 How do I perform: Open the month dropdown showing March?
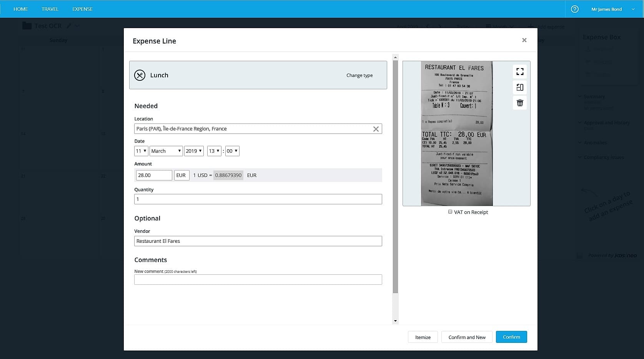coord(166,151)
